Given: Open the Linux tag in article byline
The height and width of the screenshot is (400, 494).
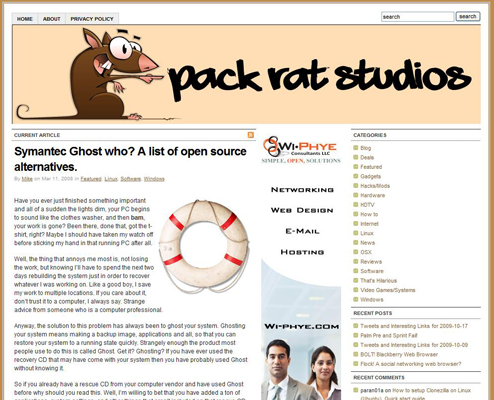Looking at the screenshot, I should (x=111, y=179).
